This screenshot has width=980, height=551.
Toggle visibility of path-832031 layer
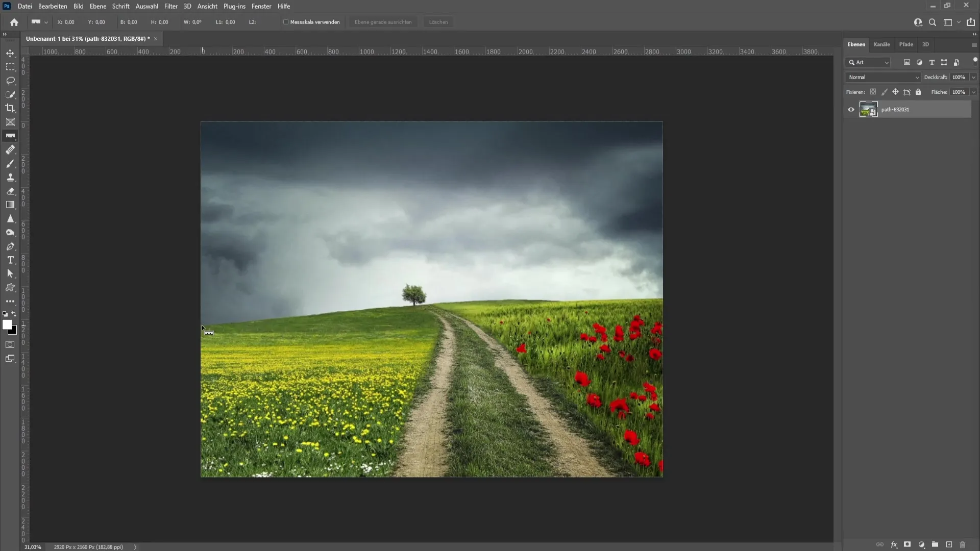pyautogui.click(x=851, y=109)
